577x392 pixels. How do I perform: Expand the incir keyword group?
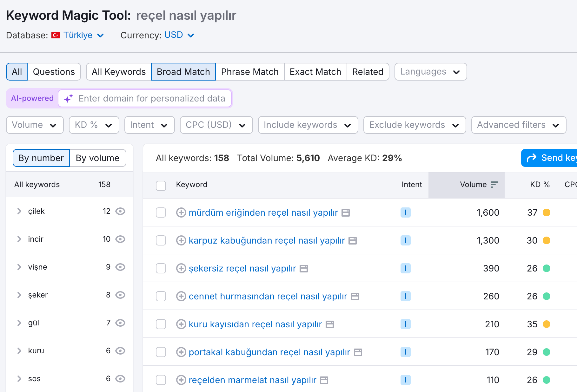click(x=19, y=239)
